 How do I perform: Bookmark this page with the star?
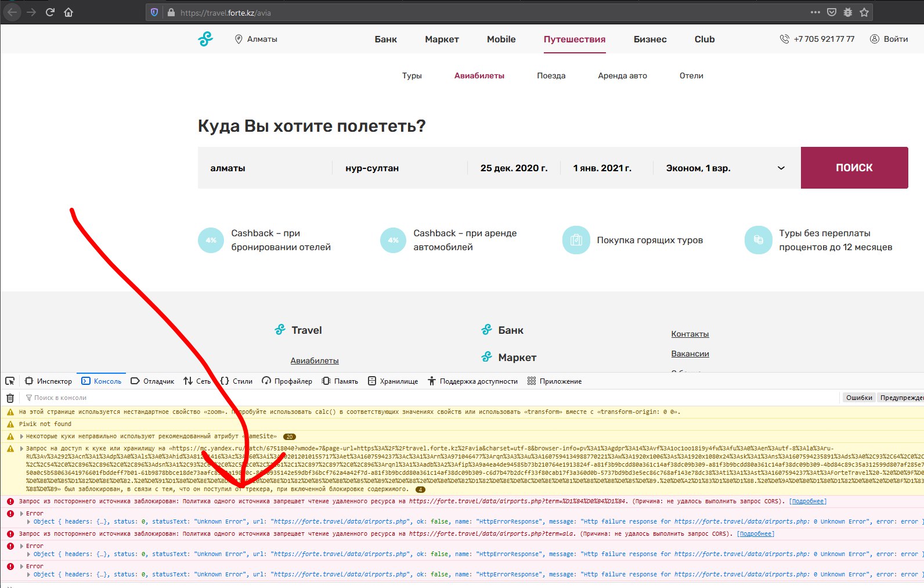(x=864, y=12)
